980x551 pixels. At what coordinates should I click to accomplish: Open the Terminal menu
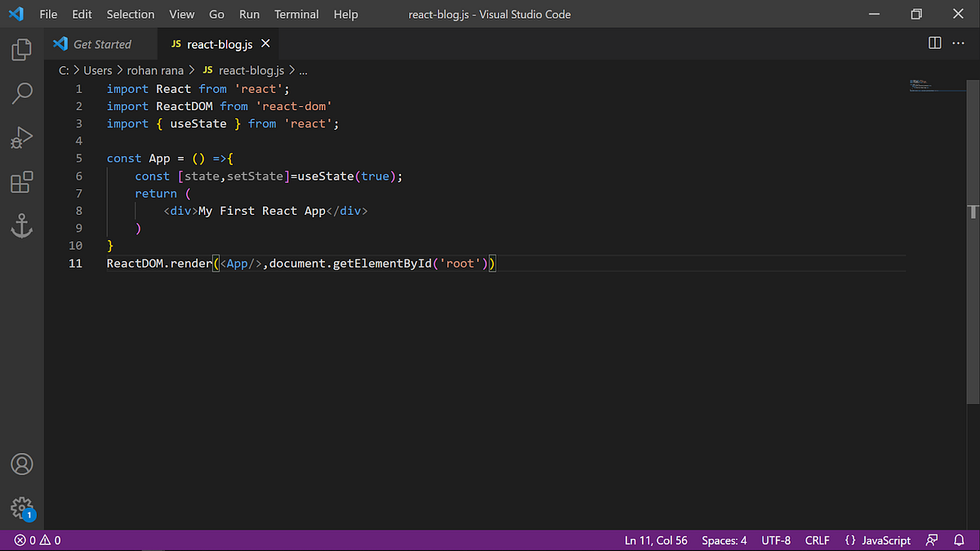click(296, 14)
